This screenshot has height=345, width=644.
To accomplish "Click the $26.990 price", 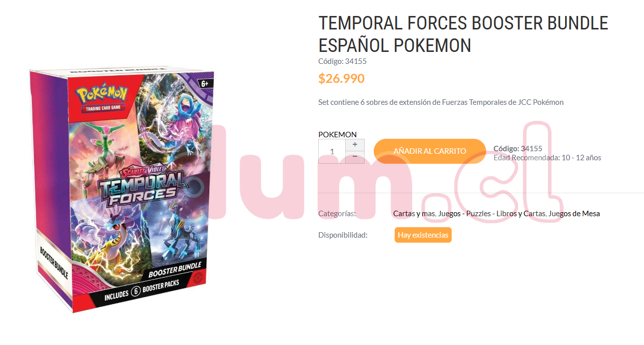I will [341, 78].
